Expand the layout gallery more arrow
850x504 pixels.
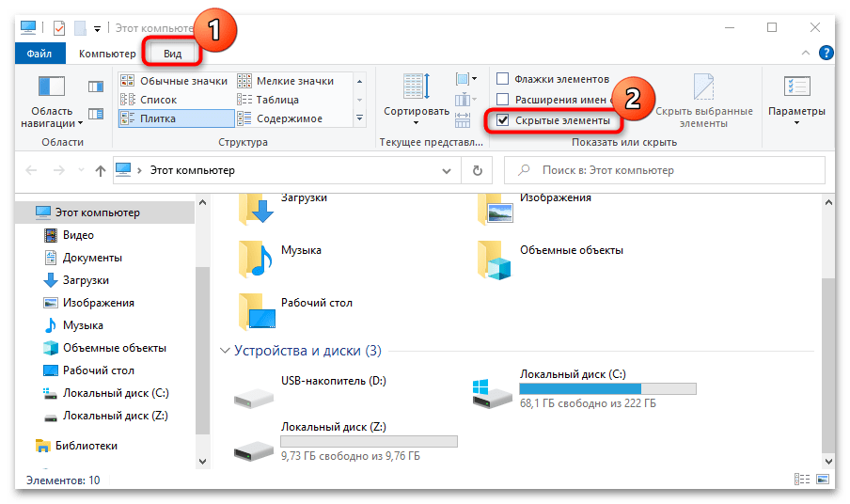tap(360, 119)
